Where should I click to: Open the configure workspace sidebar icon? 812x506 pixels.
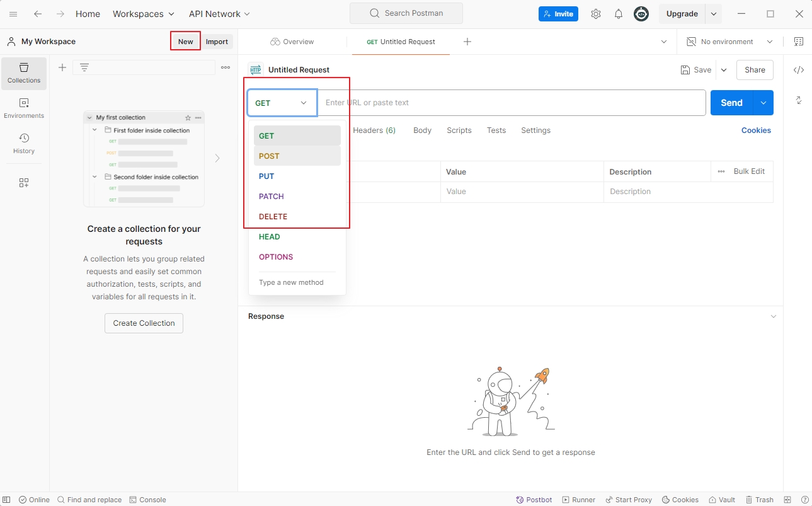(24, 183)
